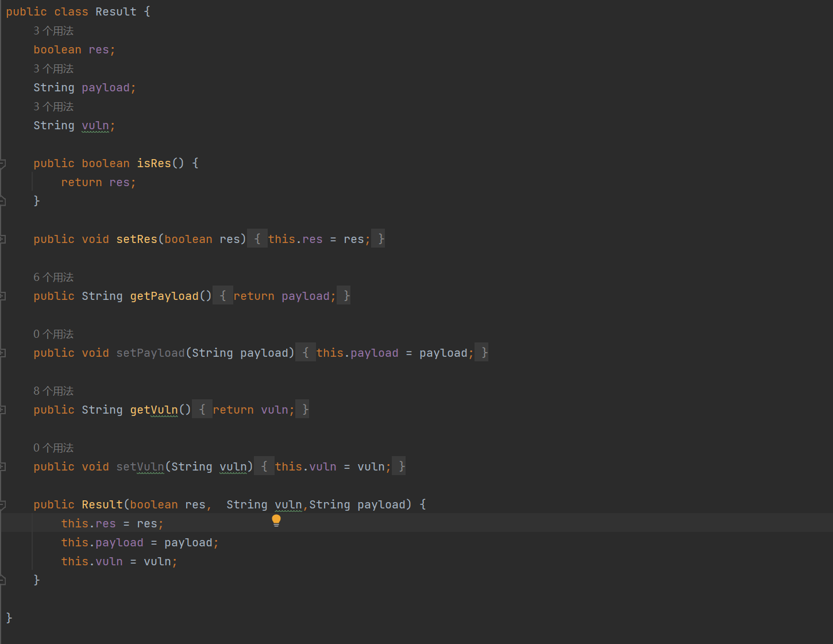Click the 'payload' field in 'String payload;' declaration
This screenshot has height=644, width=833.
[106, 88]
